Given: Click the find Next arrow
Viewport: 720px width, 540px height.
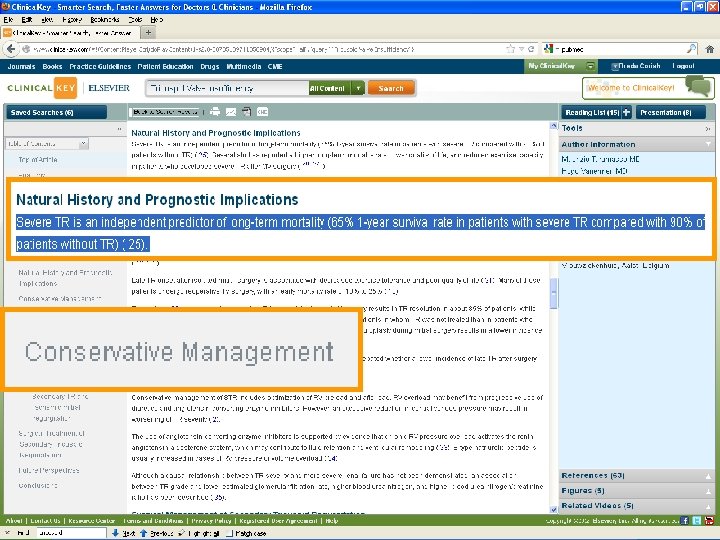Looking at the screenshot, I should [124, 533].
